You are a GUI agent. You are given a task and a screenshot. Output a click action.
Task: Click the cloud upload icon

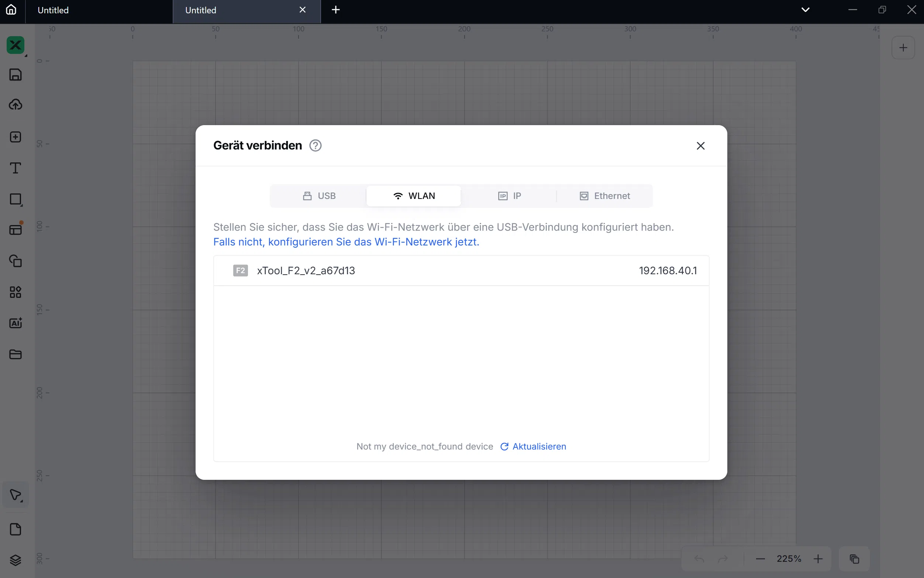tap(15, 104)
